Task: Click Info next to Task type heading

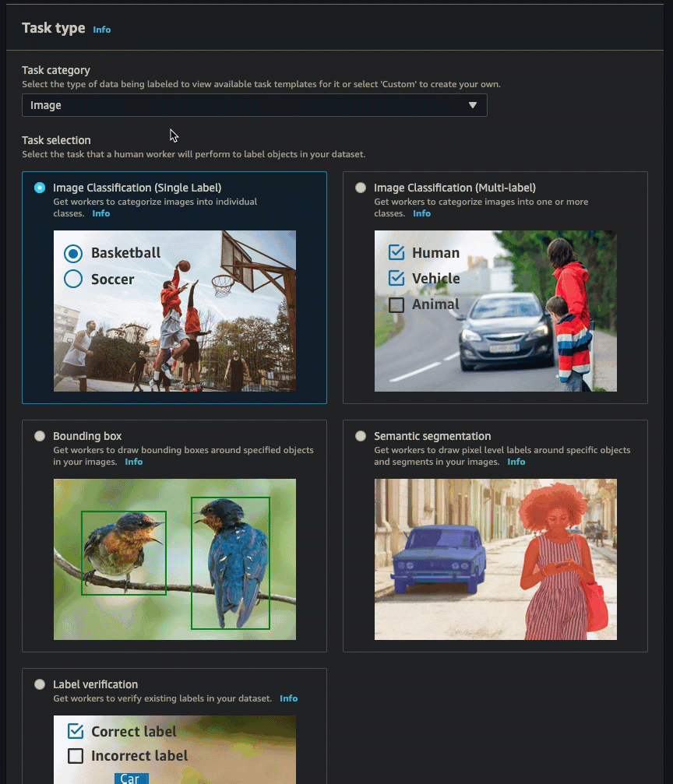Action: pos(101,30)
